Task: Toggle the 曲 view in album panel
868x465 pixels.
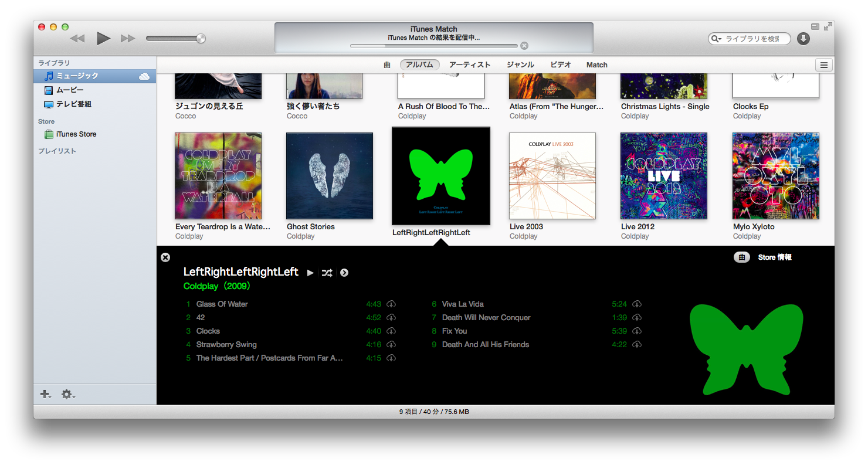Action: (x=741, y=257)
